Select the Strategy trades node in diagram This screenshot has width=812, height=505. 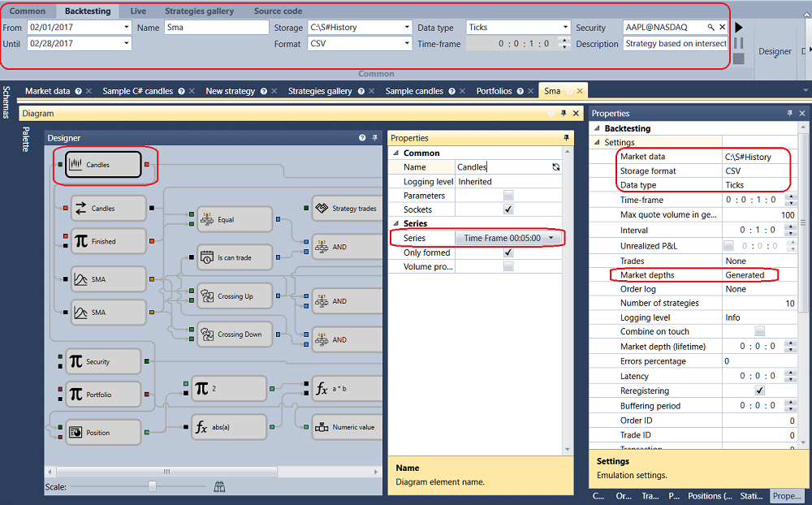pos(347,208)
